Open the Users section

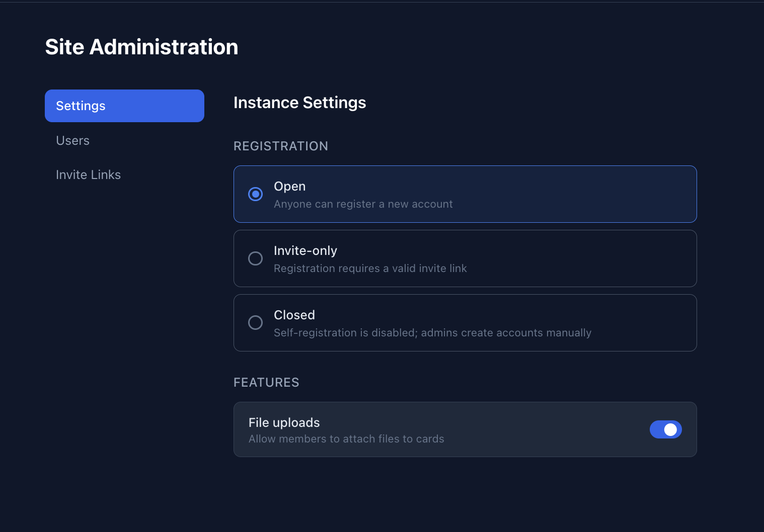(x=72, y=140)
